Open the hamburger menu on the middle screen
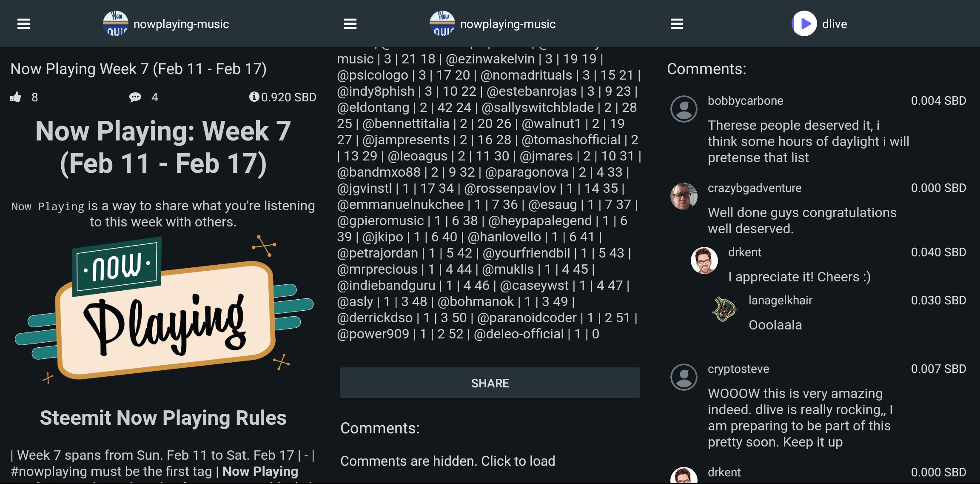Screen dimensions: 980x484 (x=350, y=24)
